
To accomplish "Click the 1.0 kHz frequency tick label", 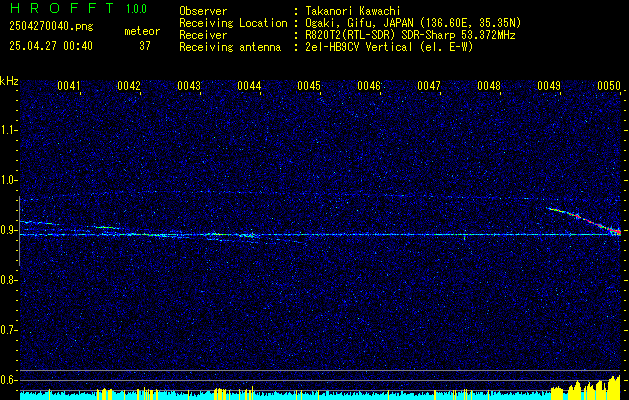I will click(7, 181).
